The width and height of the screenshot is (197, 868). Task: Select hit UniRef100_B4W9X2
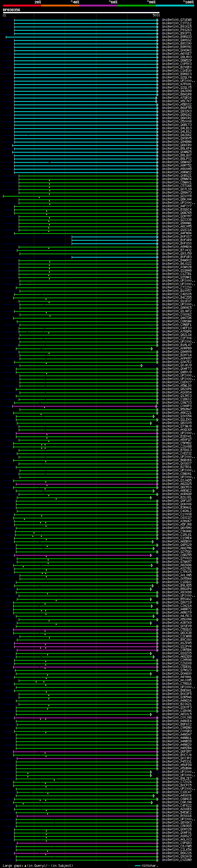click(177, 260)
